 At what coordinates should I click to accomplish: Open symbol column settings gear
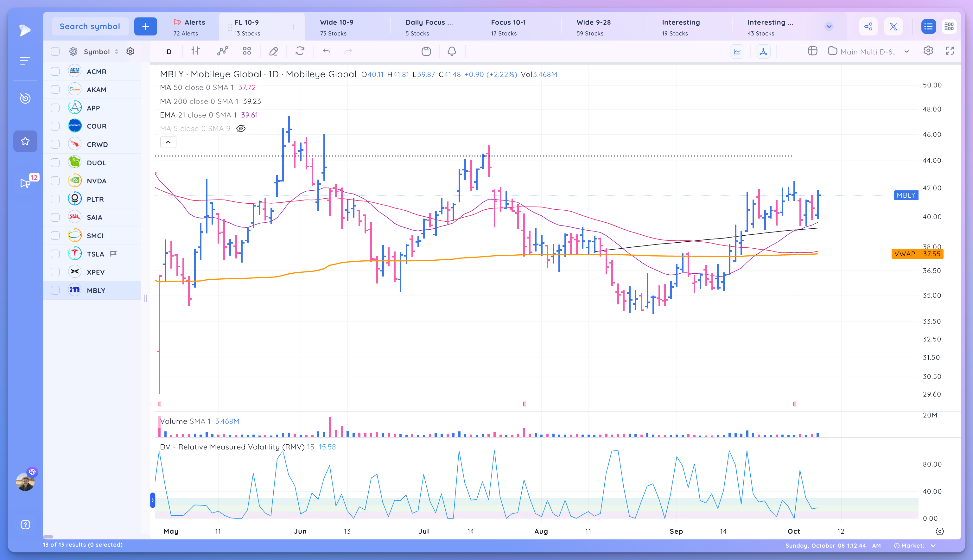130,51
